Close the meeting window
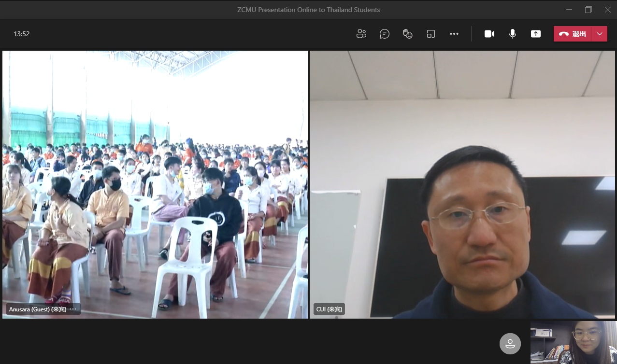617x364 pixels. coord(607,10)
